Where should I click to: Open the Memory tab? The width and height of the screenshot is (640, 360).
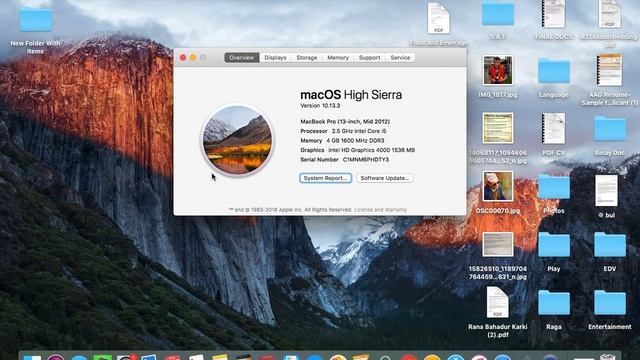(338, 58)
